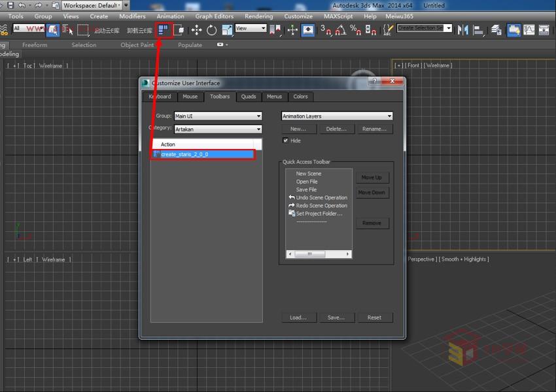Select the create_stairs_2_0_0 action row
The image size is (556, 392).
(x=203, y=154)
